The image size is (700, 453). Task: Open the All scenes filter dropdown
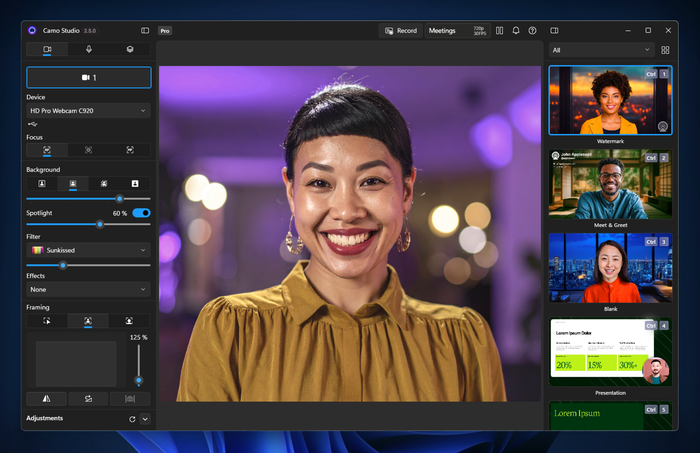tap(601, 50)
